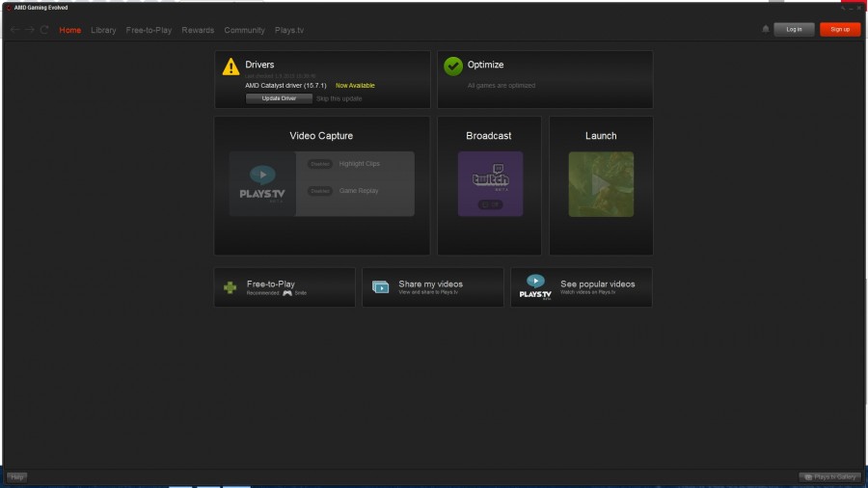This screenshot has width=868, height=488.
Task: Click the Update Driver button
Action: 279,98
